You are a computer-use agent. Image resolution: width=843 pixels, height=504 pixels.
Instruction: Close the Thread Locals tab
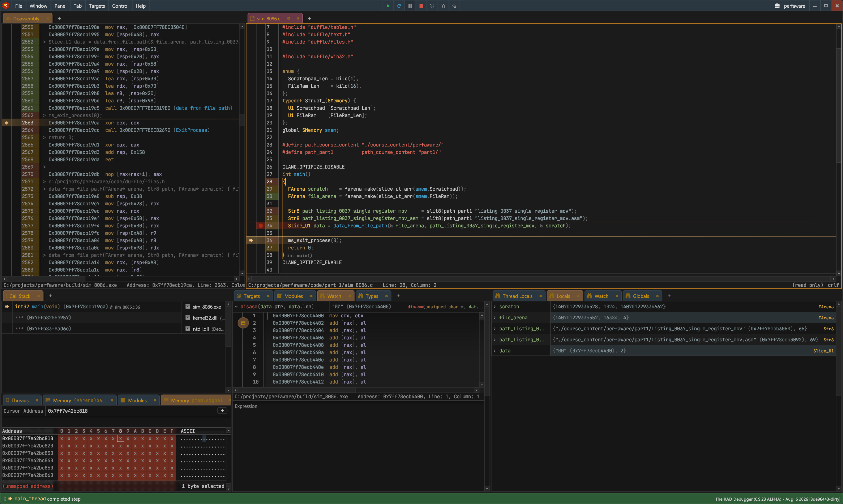pos(541,296)
